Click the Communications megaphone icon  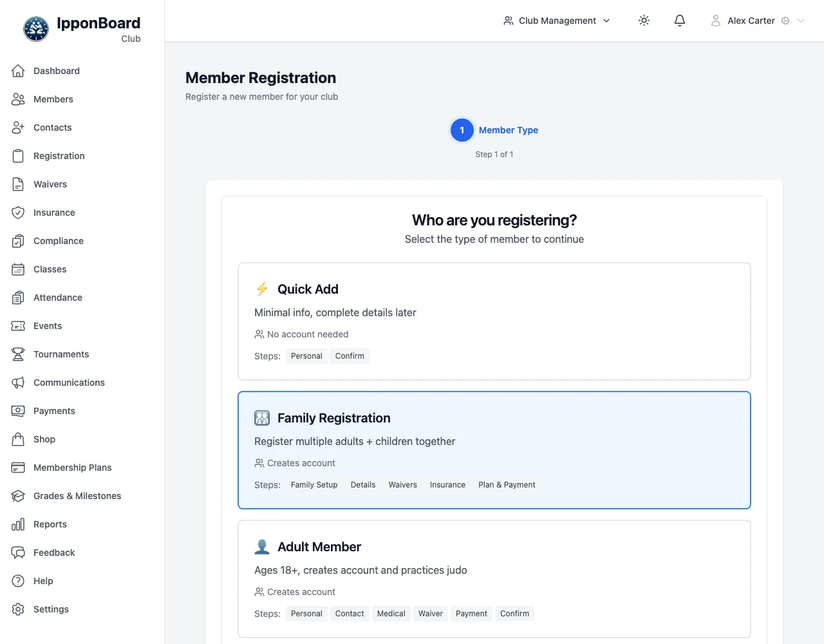point(18,383)
